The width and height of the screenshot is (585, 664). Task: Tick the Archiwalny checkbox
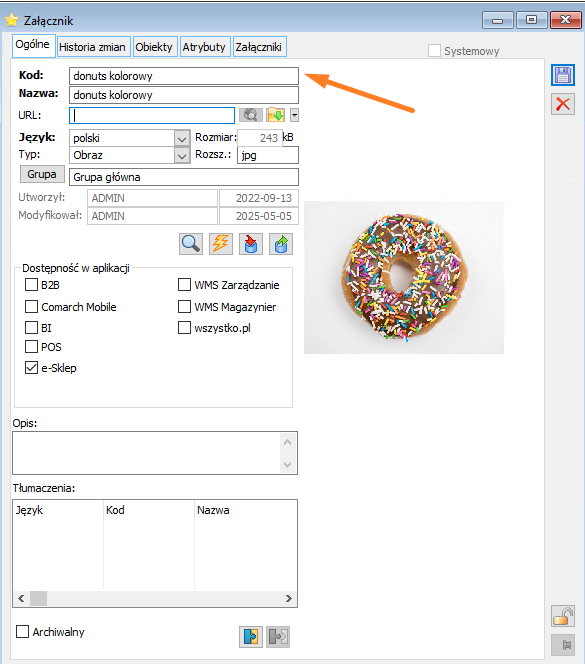[x=22, y=631]
